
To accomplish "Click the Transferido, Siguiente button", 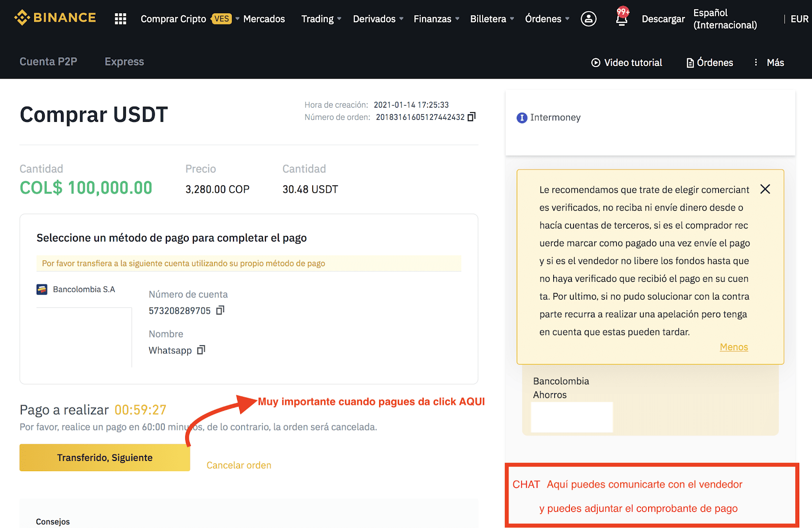I will coord(105,457).
